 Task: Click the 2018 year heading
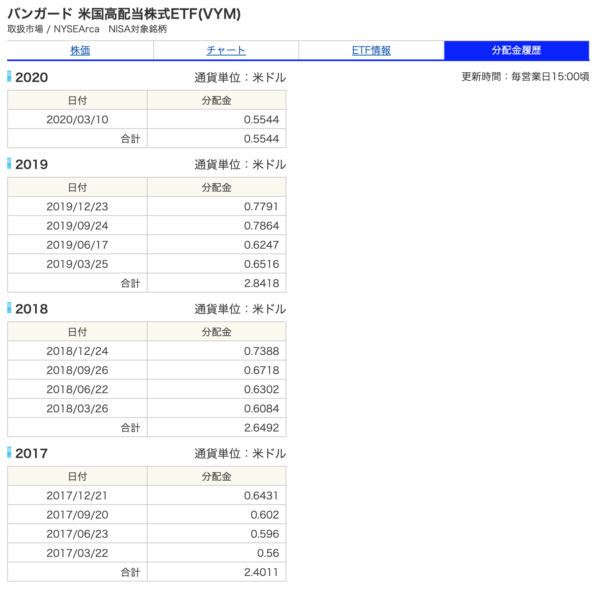pyautogui.click(x=31, y=309)
